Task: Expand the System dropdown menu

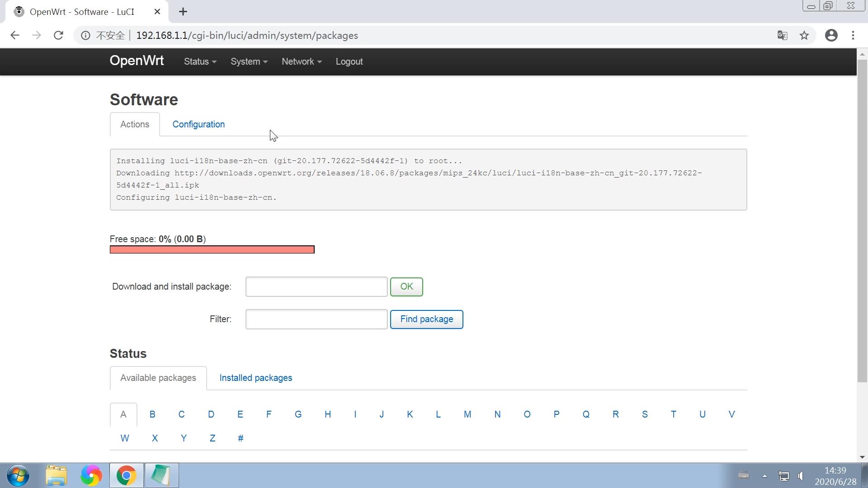Action: pyautogui.click(x=249, y=61)
